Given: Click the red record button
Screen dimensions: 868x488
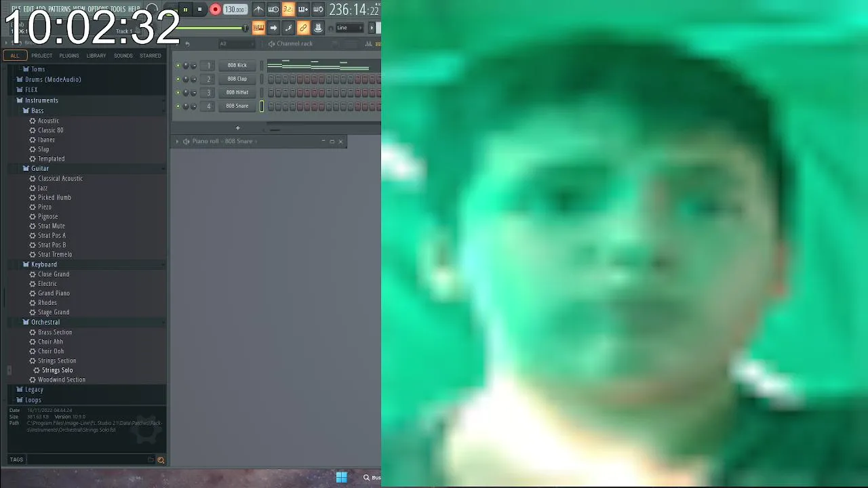Looking at the screenshot, I should click(x=215, y=9).
